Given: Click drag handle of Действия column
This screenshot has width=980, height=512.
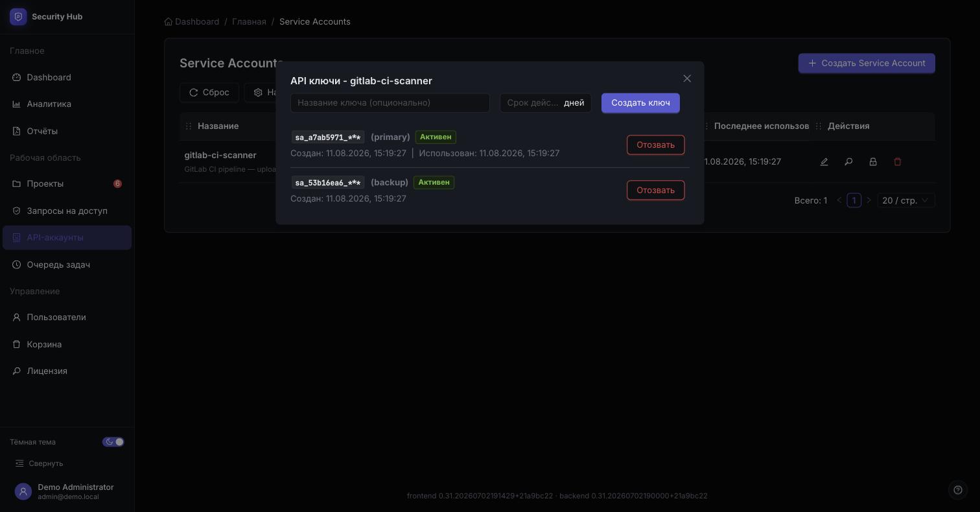Looking at the screenshot, I should pyautogui.click(x=819, y=126).
